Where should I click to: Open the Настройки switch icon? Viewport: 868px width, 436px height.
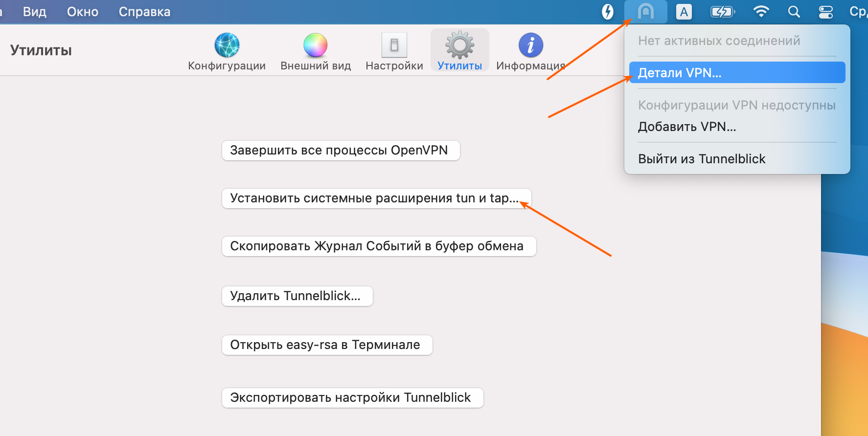(x=394, y=46)
